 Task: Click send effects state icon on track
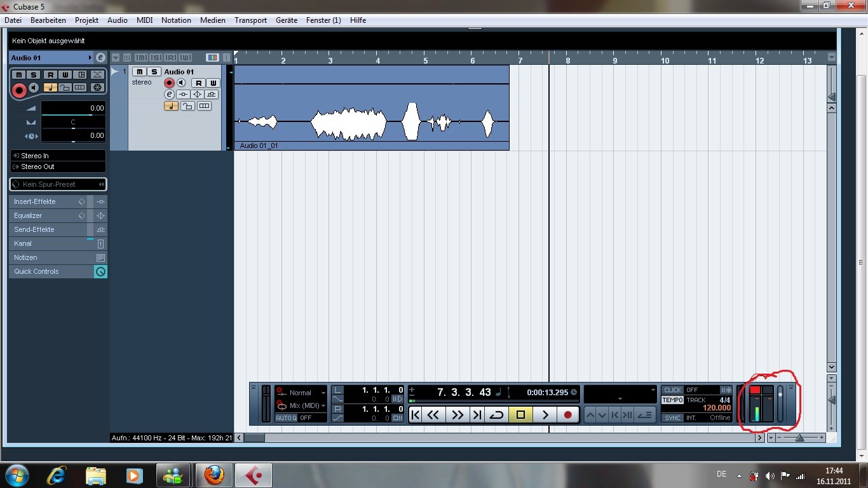(212, 95)
